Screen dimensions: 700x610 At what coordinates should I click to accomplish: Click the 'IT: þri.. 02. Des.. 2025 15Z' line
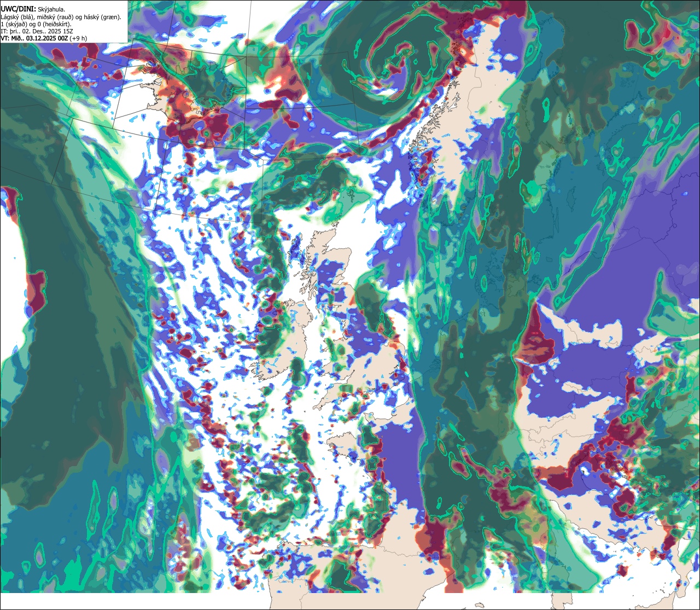[x=37, y=31]
